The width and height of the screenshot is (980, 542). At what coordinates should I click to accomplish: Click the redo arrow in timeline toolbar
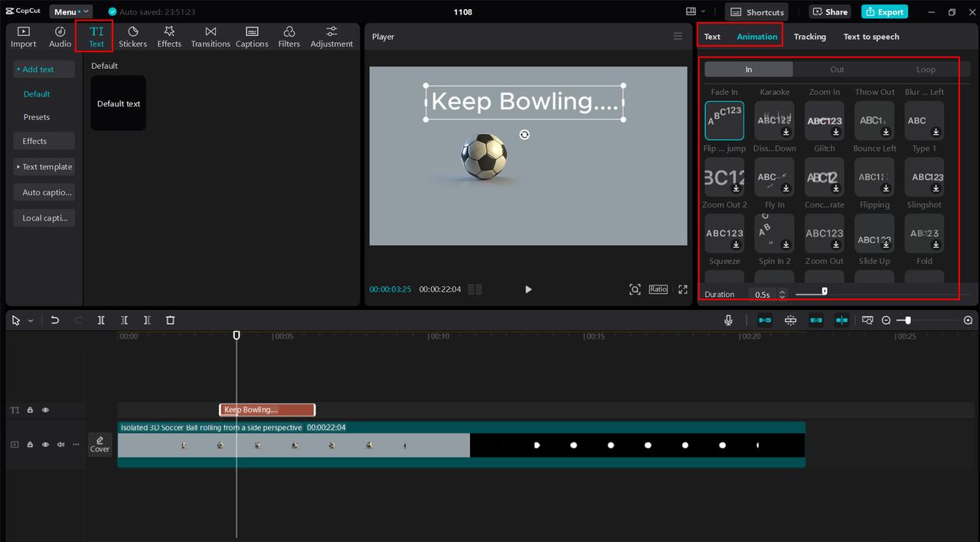point(78,320)
